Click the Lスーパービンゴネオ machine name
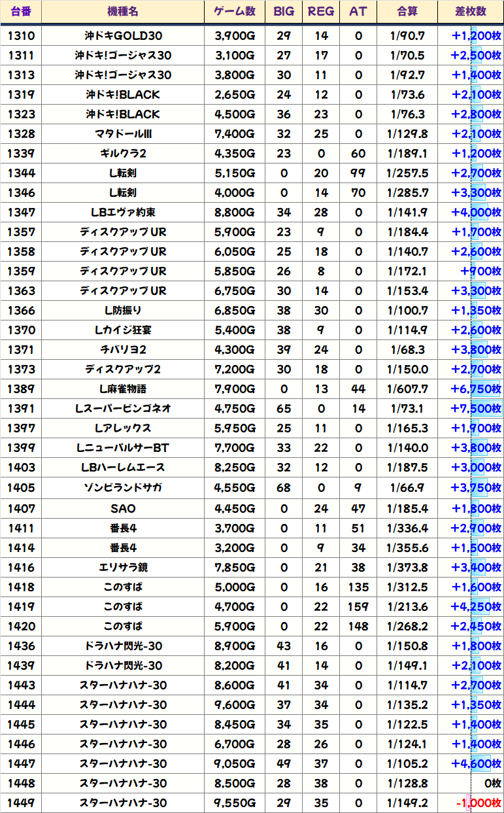The image size is (504, 813). 123,409
